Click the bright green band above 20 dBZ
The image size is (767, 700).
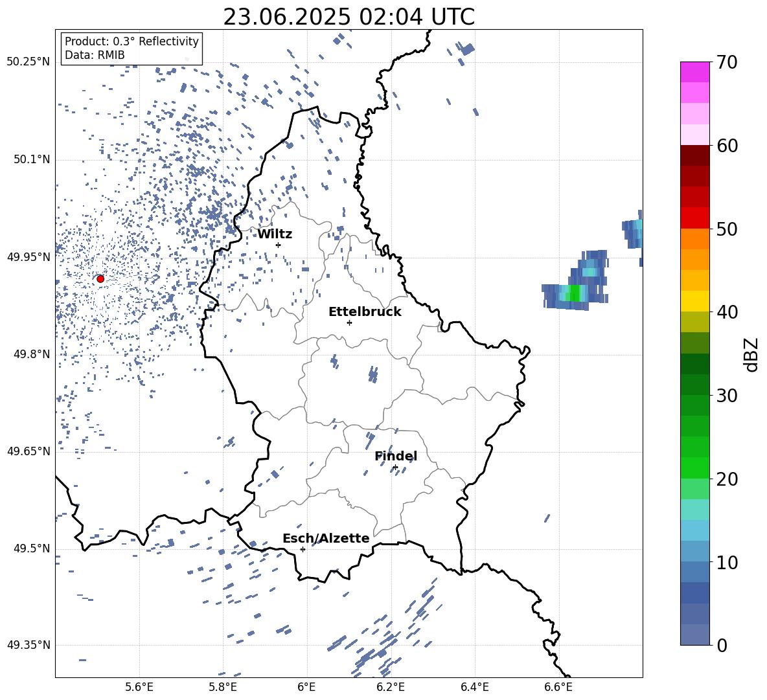click(x=694, y=468)
